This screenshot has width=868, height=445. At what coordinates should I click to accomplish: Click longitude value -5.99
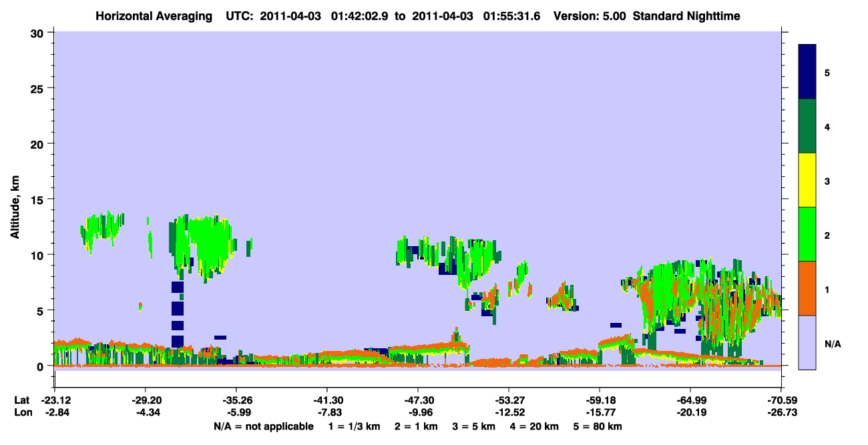coord(236,412)
